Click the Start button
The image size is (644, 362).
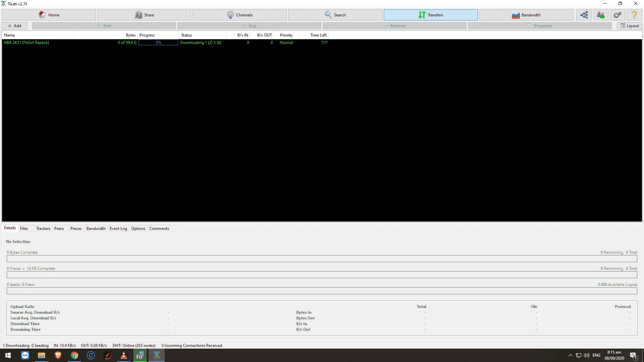(104, 26)
